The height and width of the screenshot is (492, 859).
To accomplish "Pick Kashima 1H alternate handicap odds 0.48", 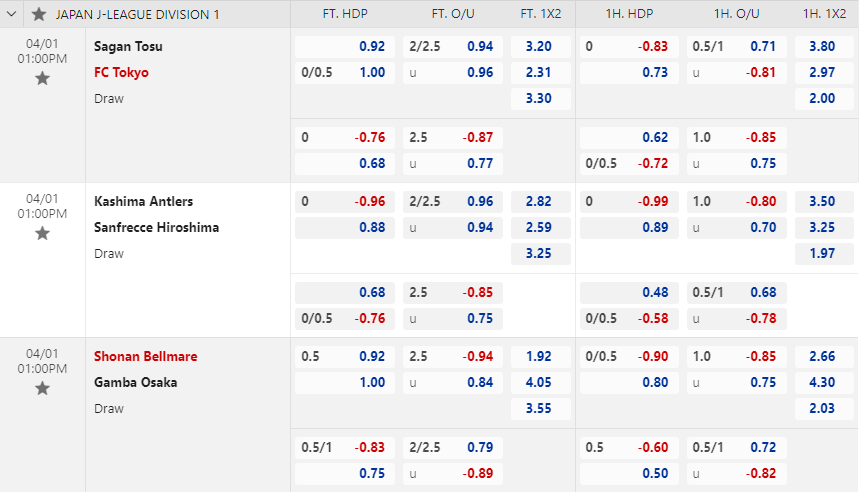I will click(629, 293).
